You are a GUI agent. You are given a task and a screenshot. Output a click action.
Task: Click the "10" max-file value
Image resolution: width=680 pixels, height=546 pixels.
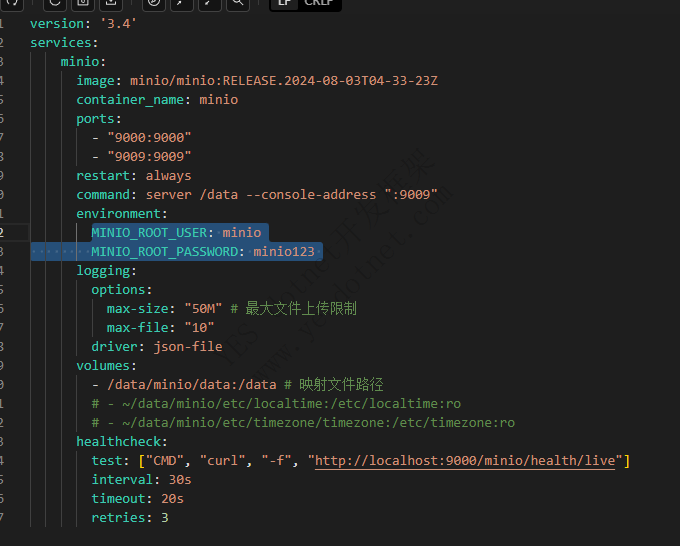199,328
